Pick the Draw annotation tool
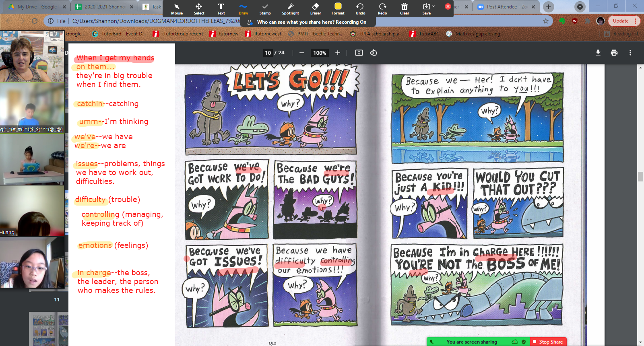The image size is (644, 346). (x=243, y=9)
